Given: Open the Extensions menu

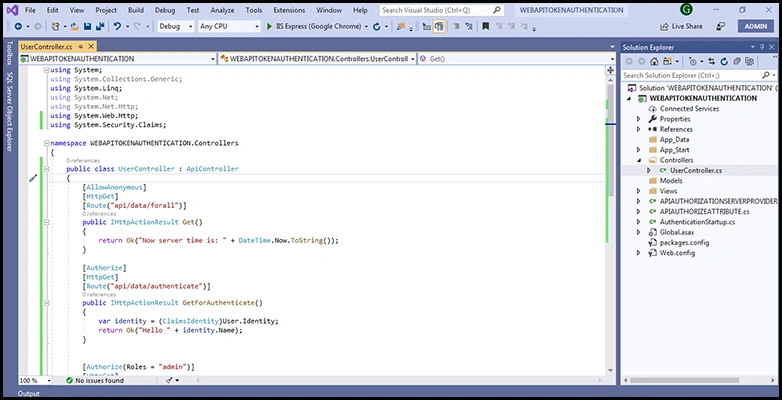Looking at the screenshot, I should click(289, 10).
